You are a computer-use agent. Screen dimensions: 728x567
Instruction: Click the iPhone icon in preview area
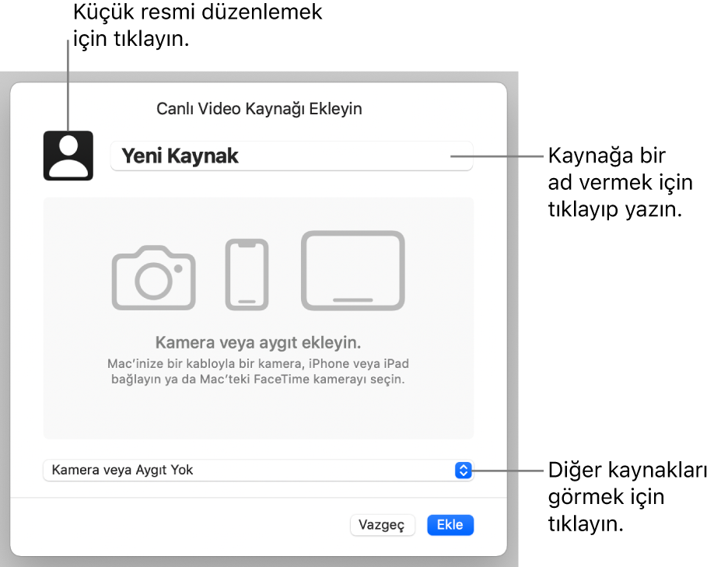coord(247,274)
